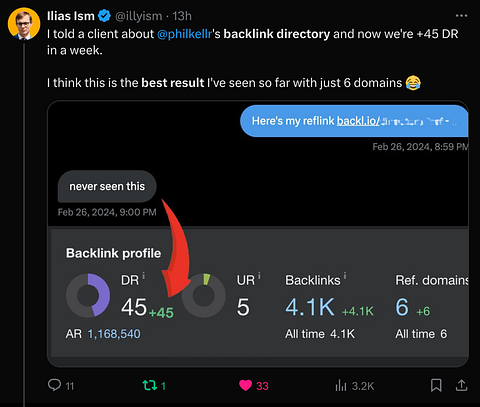The height and width of the screenshot is (407, 480).
Task: Open Ilias Ism profile avatar
Action: click(24, 24)
